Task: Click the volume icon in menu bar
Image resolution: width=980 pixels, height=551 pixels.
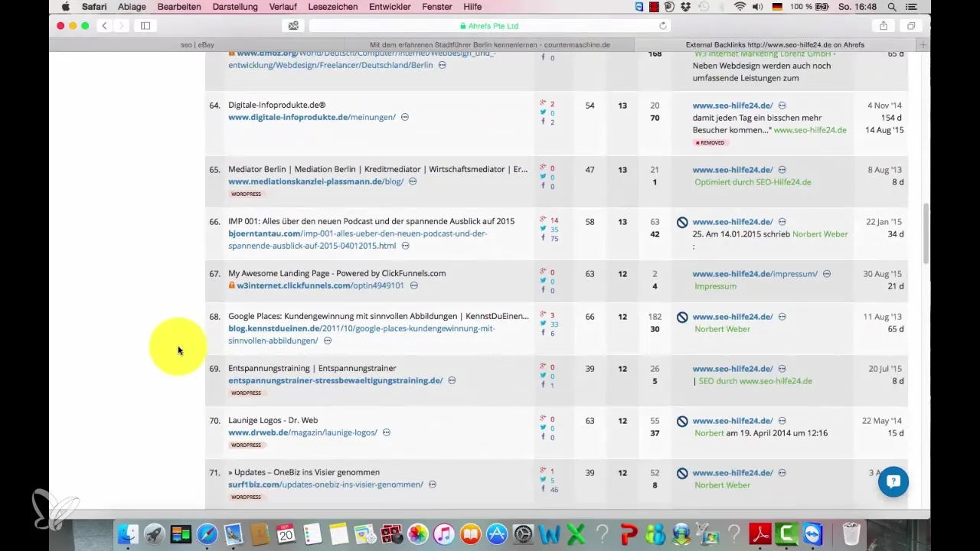Action: point(759,7)
